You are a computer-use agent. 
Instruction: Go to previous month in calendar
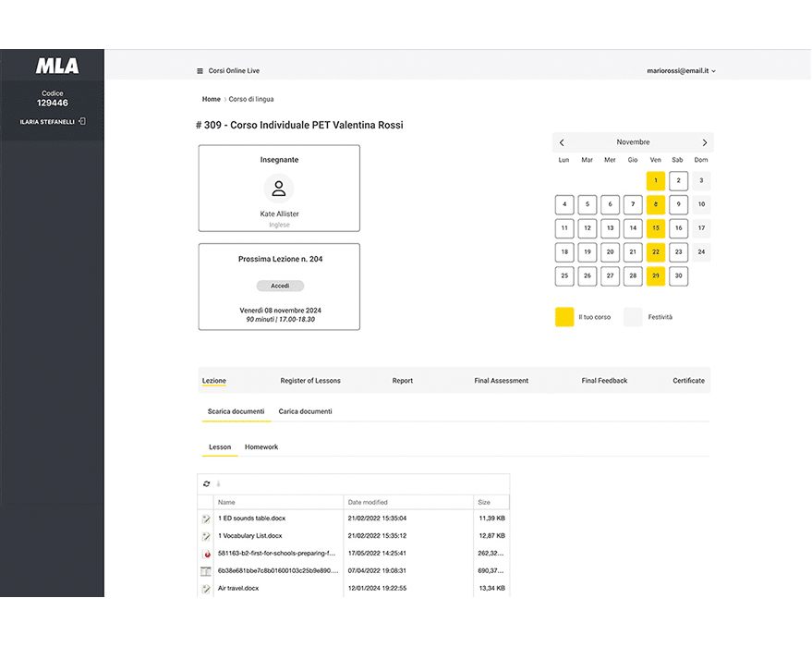(562, 142)
